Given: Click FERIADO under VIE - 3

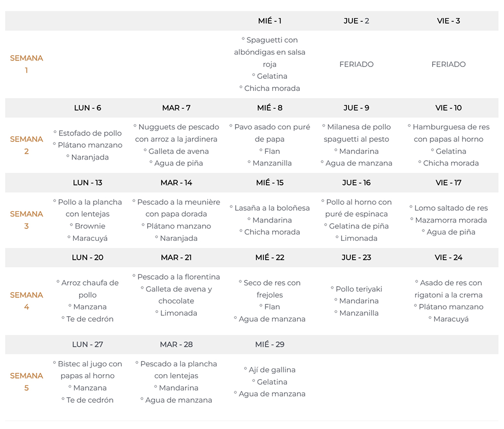Looking at the screenshot, I should pyautogui.click(x=448, y=64).
